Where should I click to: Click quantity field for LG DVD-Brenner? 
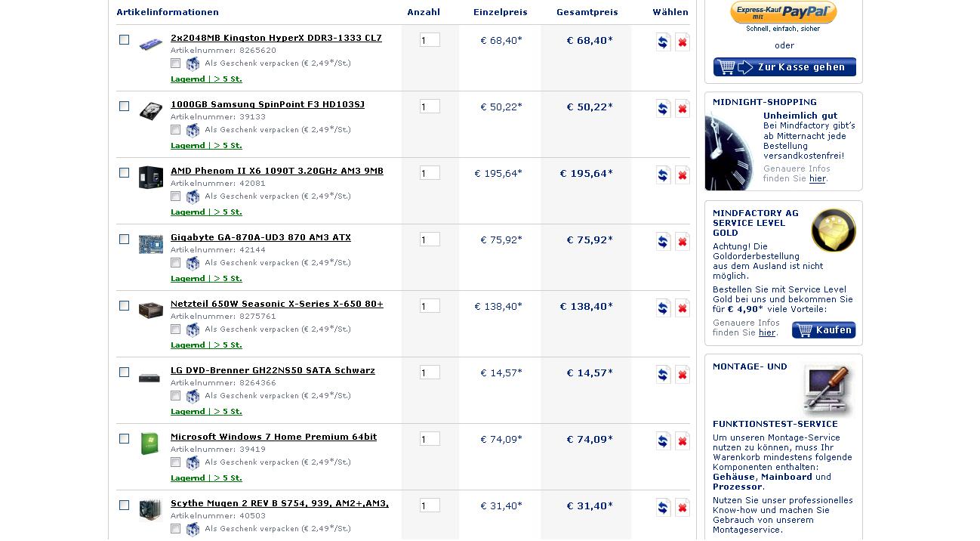pos(430,373)
